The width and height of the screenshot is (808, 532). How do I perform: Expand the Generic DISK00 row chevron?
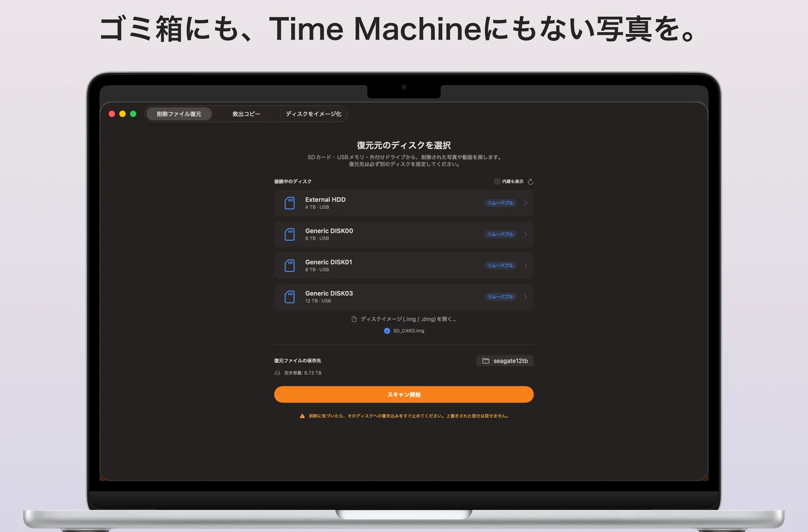(x=526, y=234)
